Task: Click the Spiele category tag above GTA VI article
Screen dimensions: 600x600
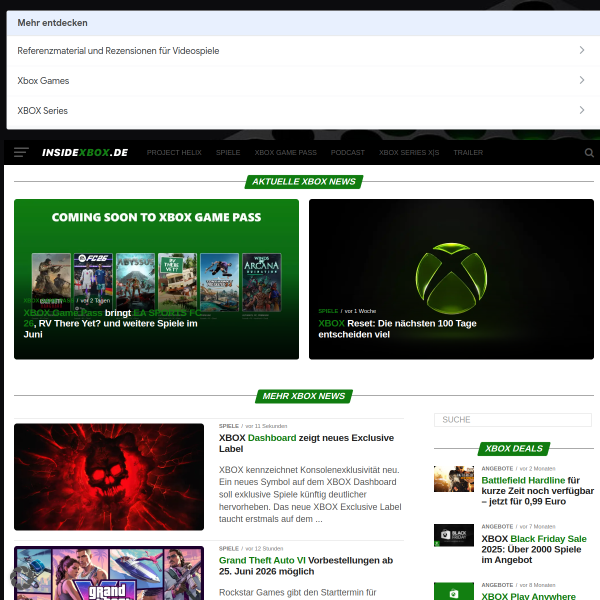Action: point(229,548)
